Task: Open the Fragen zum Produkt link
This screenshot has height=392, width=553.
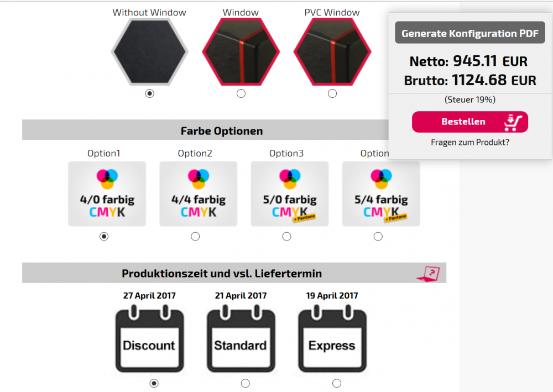Action: pyautogui.click(x=469, y=143)
